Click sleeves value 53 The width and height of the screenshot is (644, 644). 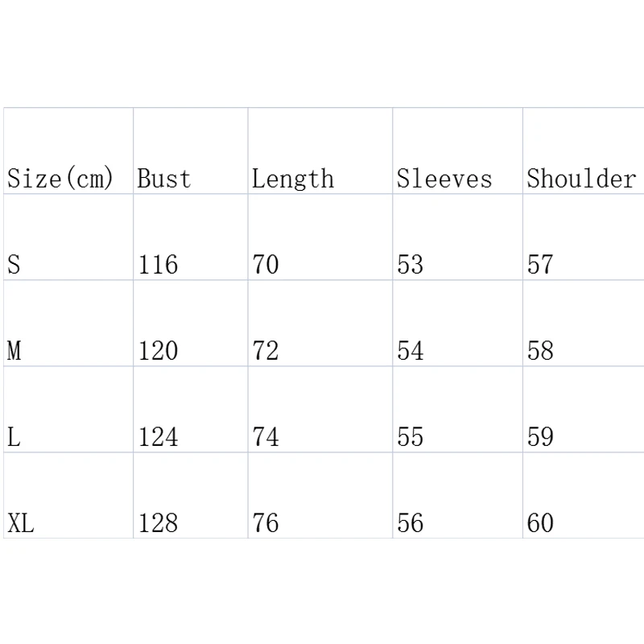coord(410,264)
